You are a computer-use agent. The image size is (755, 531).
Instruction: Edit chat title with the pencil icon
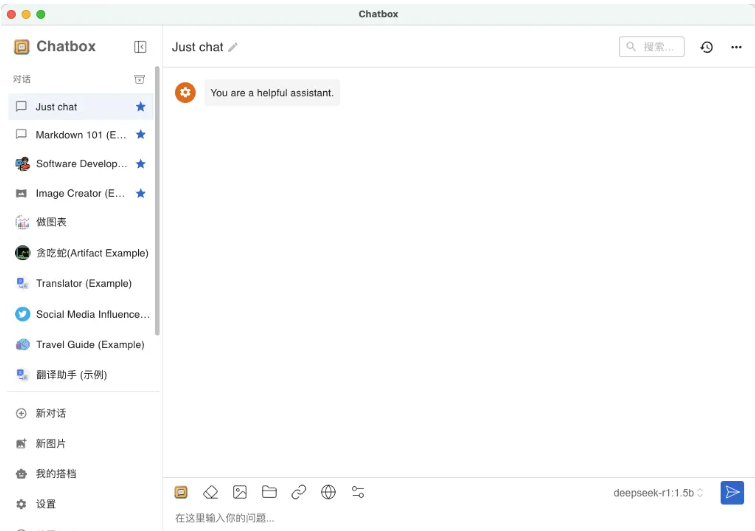click(233, 47)
